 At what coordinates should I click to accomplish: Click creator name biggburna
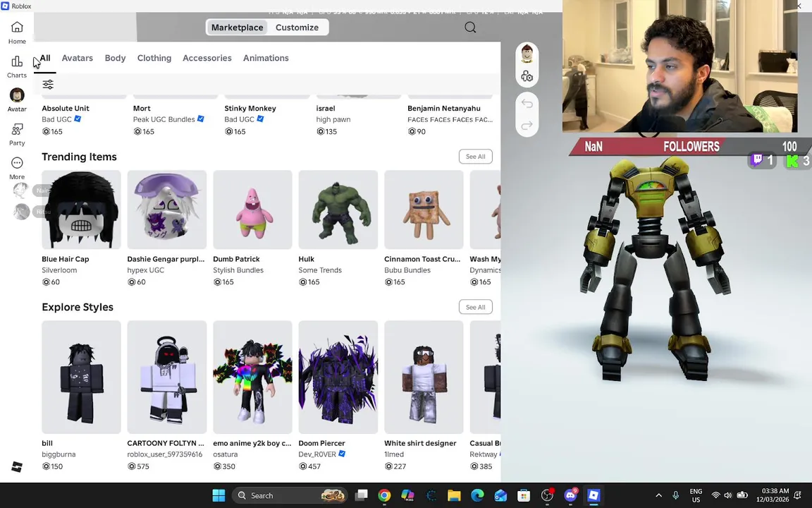[x=59, y=454]
